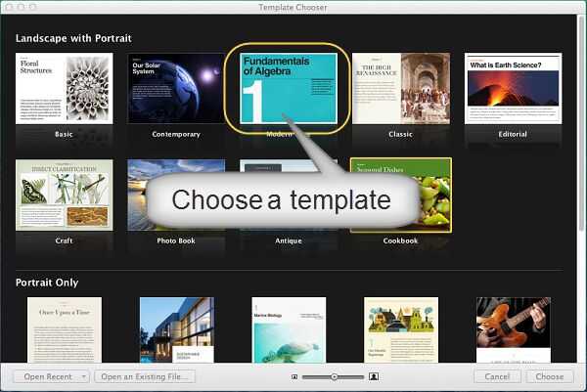The height and width of the screenshot is (392, 587).
Task: Click the Choose button
Action: 549,376
